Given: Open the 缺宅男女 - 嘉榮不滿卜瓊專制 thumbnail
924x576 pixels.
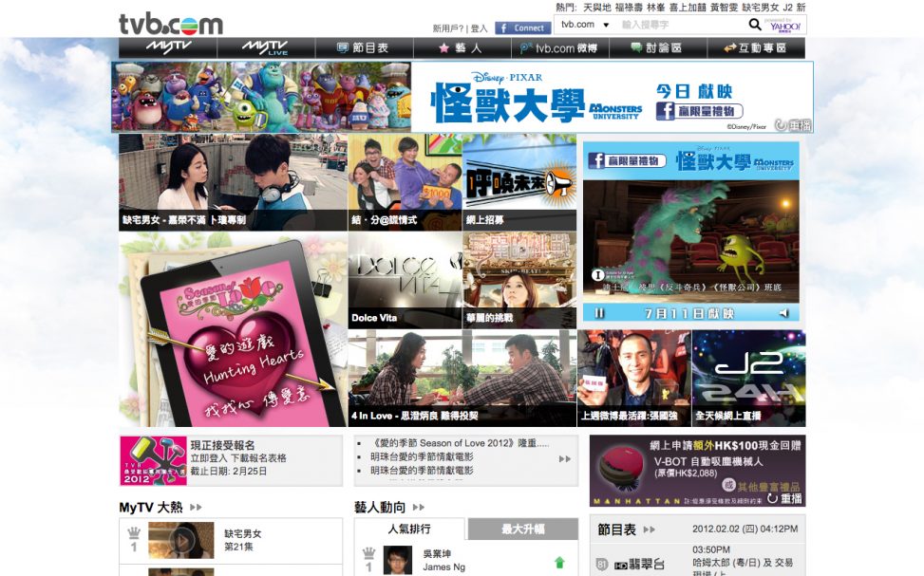Looking at the screenshot, I should click(x=233, y=181).
